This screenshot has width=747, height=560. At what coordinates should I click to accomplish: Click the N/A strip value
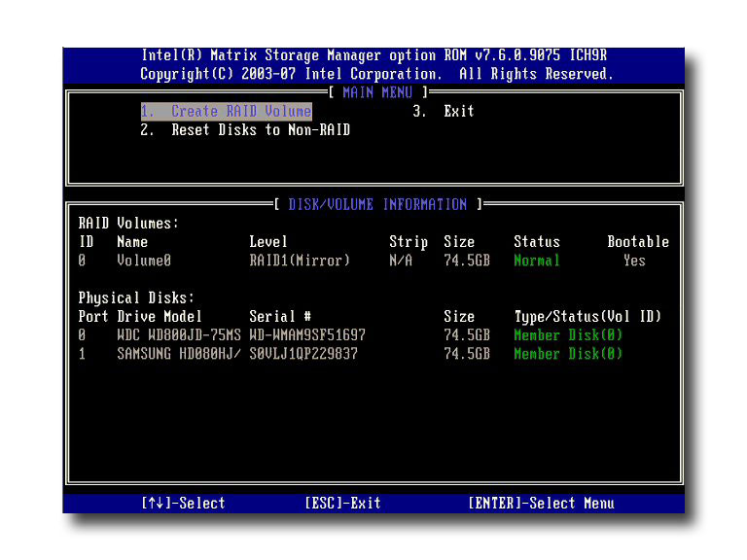[x=401, y=260]
